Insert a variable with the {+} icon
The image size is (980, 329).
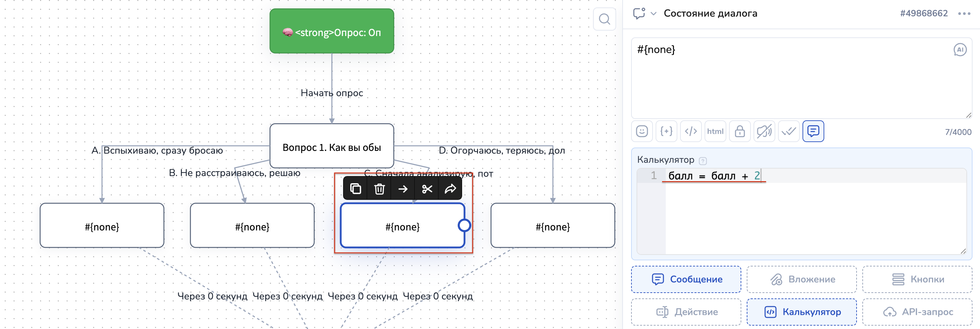(666, 131)
